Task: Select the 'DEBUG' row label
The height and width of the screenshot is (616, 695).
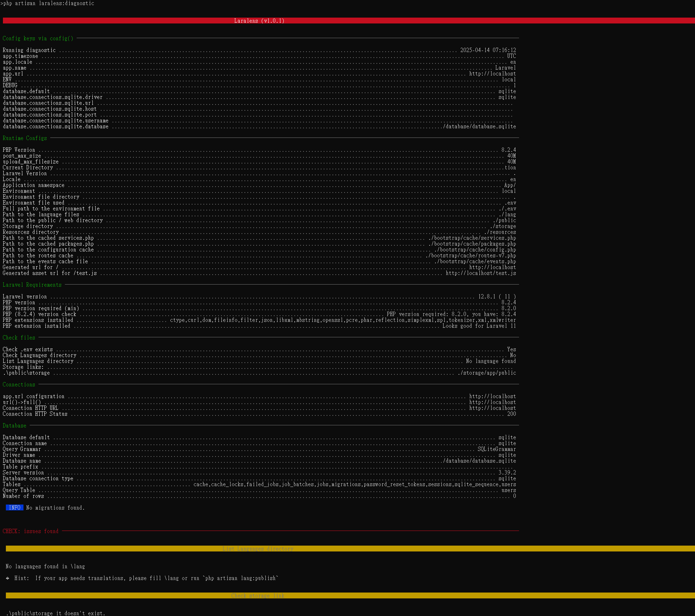Action: tap(10, 85)
